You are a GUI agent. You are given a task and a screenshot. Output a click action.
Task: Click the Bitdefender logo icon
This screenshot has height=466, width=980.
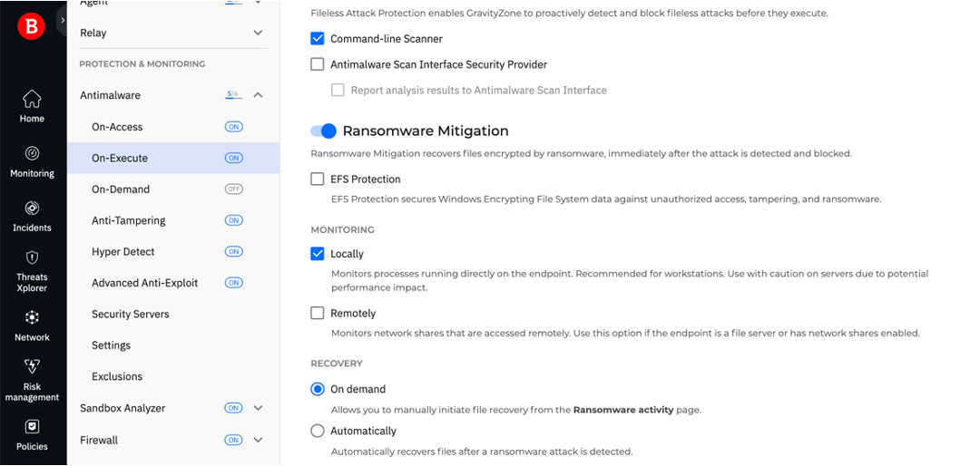[31, 28]
